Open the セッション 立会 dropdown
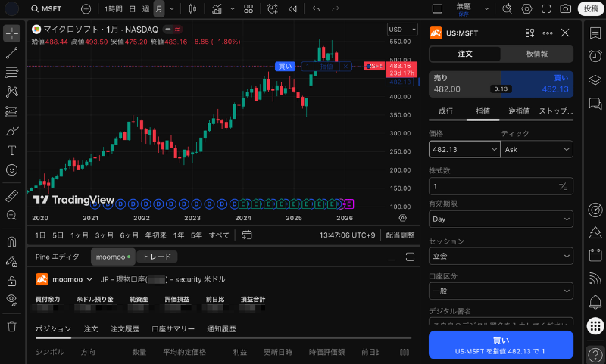This screenshot has height=364, width=606. pyautogui.click(x=501, y=256)
